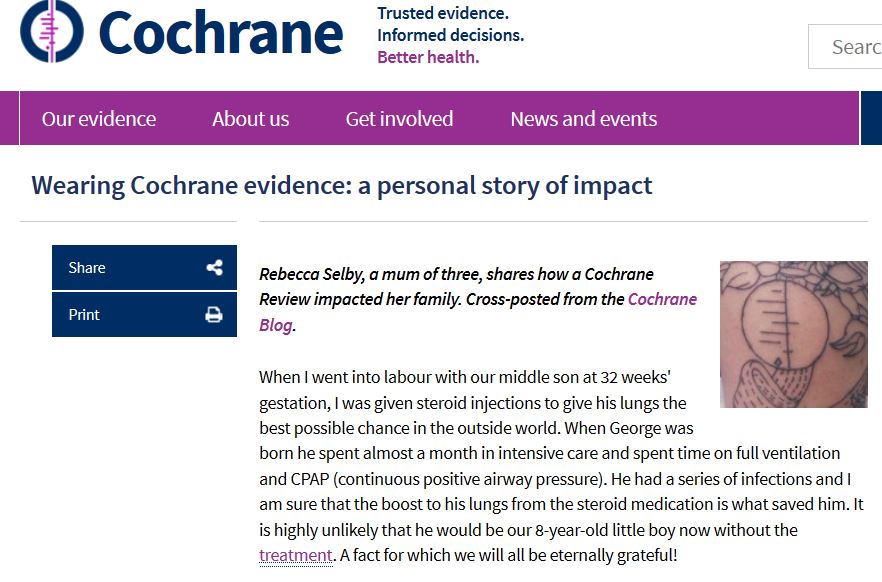Click the dark blue block beside navigation bar

871,118
